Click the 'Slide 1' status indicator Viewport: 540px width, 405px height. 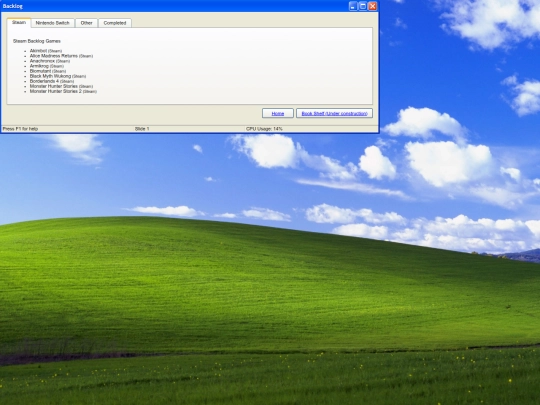(x=142, y=129)
